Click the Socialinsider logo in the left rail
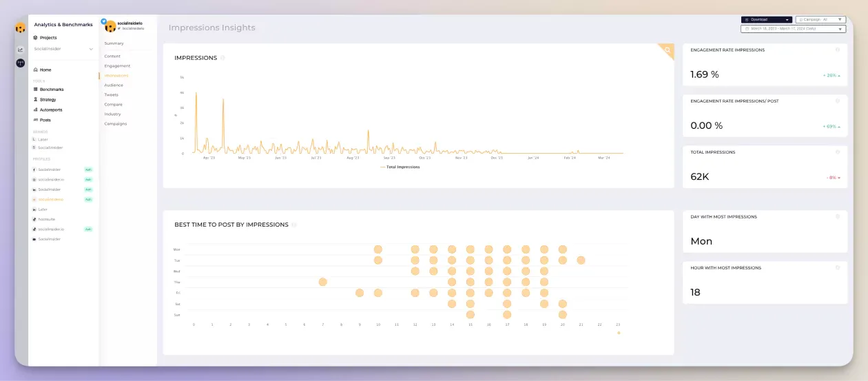 click(21, 28)
